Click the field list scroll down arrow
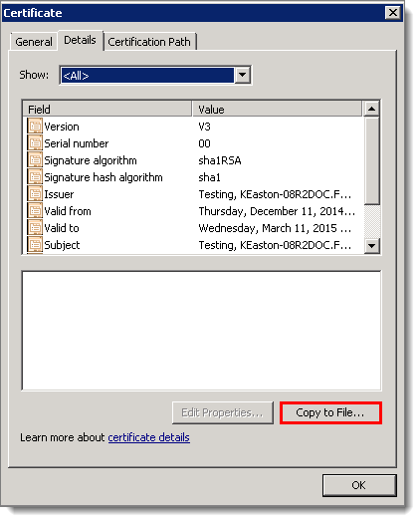The height and width of the screenshot is (522, 420). tap(372, 246)
